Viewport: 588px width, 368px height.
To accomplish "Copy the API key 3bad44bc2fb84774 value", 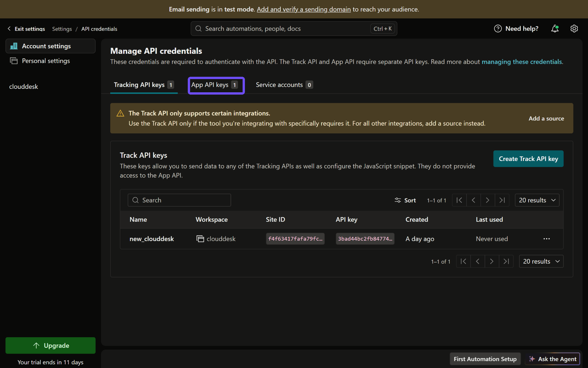I will pos(365,239).
